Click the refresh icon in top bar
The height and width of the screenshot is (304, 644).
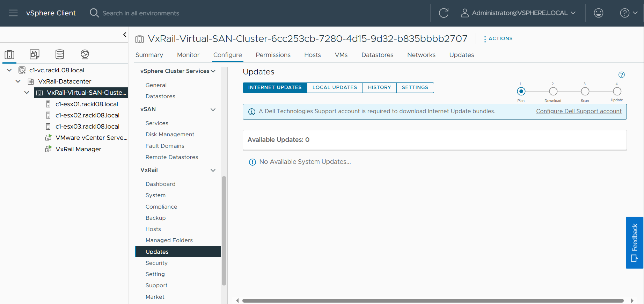[x=444, y=13]
